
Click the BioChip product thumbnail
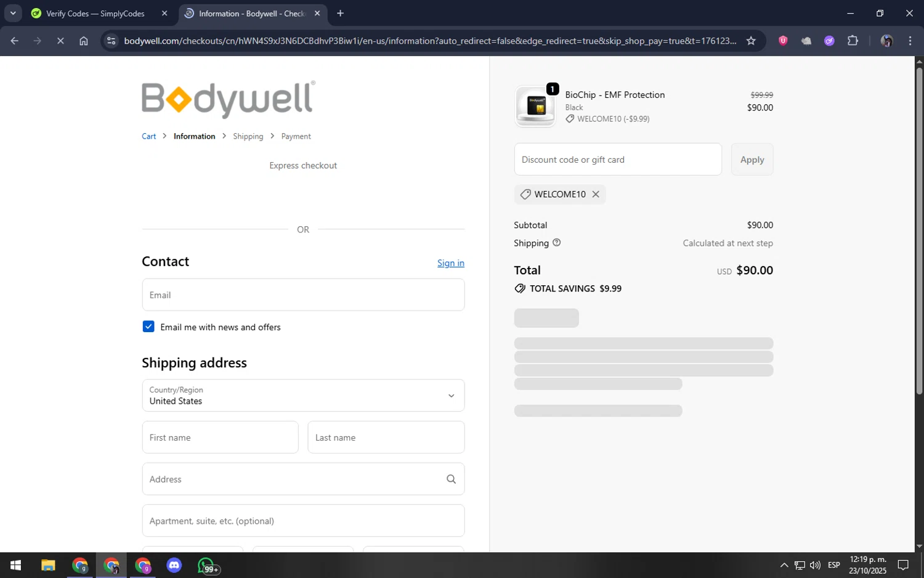click(x=535, y=106)
